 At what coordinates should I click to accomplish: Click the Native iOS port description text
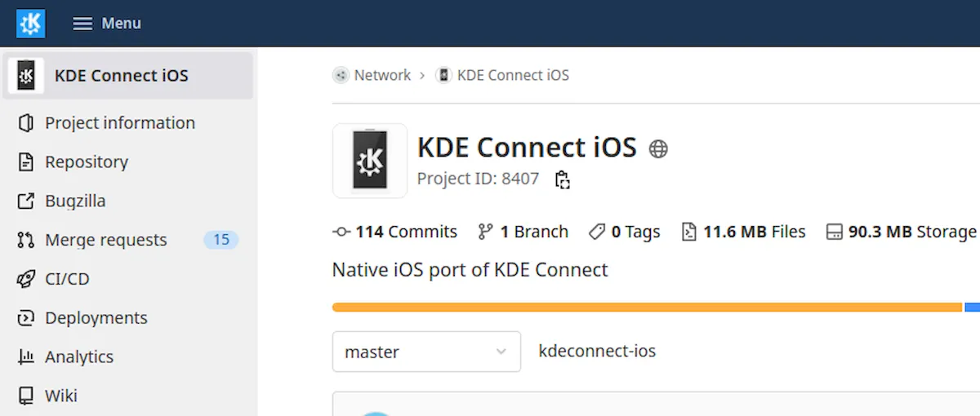tap(470, 270)
